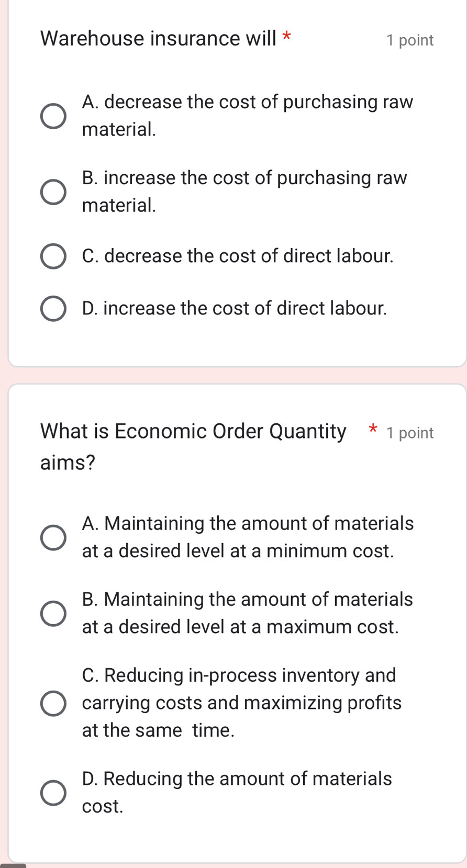Click '1 point' label on Warehouse insurance question
Image resolution: width=467 pixels, height=868 pixels.
pos(410,40)
